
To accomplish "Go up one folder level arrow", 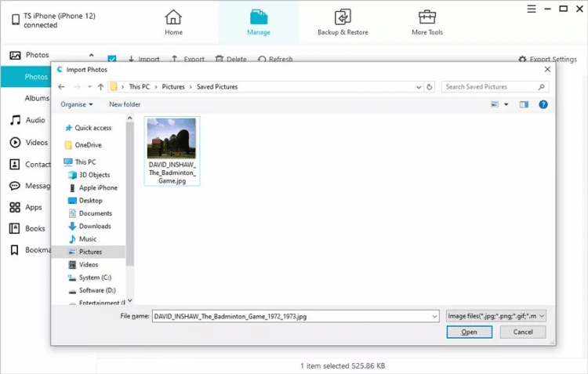I will [100, 87].
